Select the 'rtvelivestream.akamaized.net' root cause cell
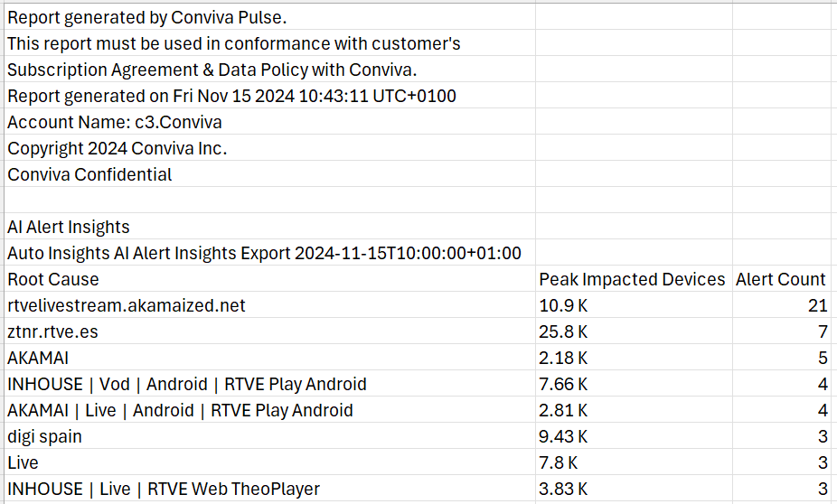837x504 pixels. coord(127,305)
